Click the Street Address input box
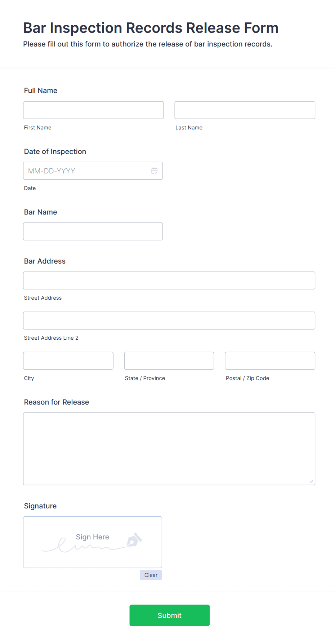Image resolution: width=335 pixels, height=644 pixels. click(x=169, y=280)
